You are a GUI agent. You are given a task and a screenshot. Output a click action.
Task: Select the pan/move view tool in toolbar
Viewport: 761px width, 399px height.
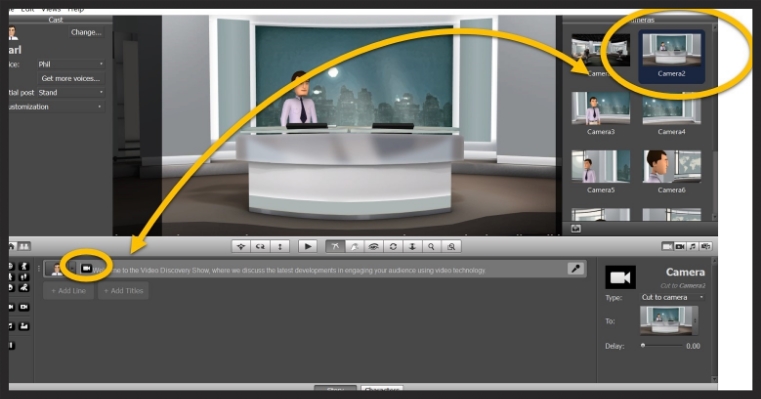click(241, 247)
